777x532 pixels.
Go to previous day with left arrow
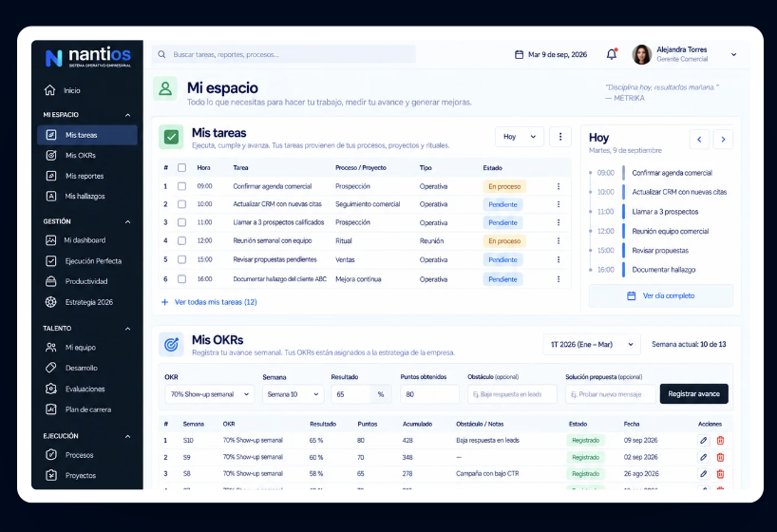(699, 140)
